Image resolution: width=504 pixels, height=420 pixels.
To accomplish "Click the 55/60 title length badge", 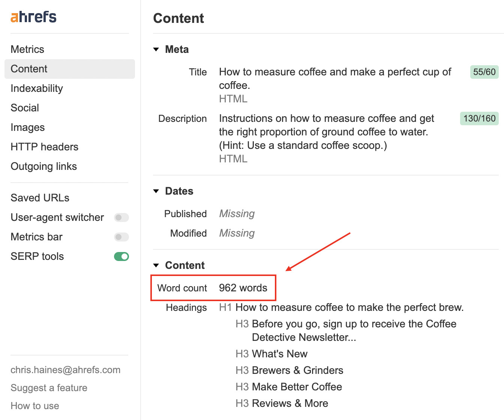I will [x=484, y=72].
